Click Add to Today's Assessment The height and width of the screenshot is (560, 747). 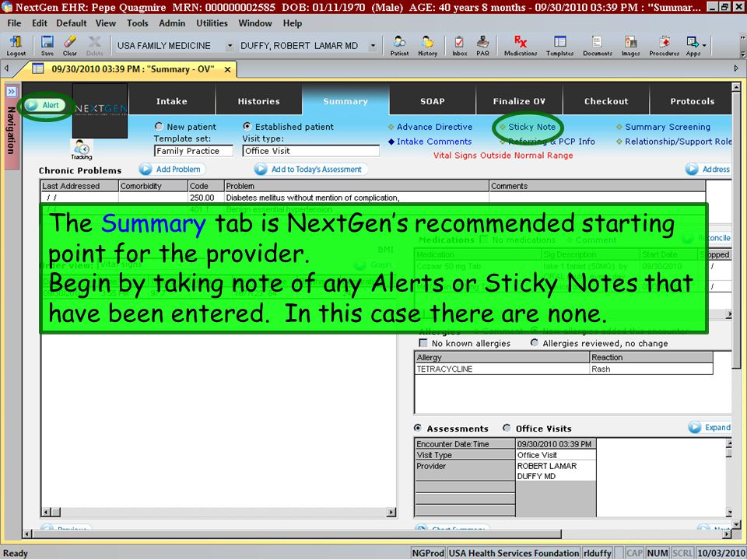point(310,169)
